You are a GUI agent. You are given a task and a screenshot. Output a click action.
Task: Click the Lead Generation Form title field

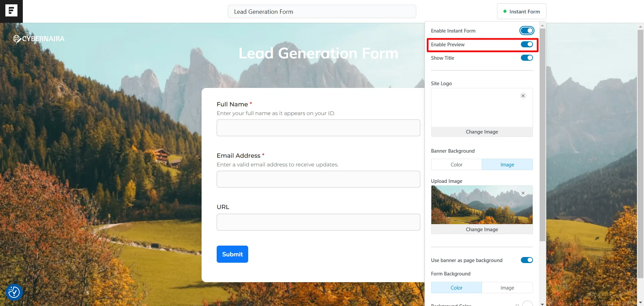(322, 11)
